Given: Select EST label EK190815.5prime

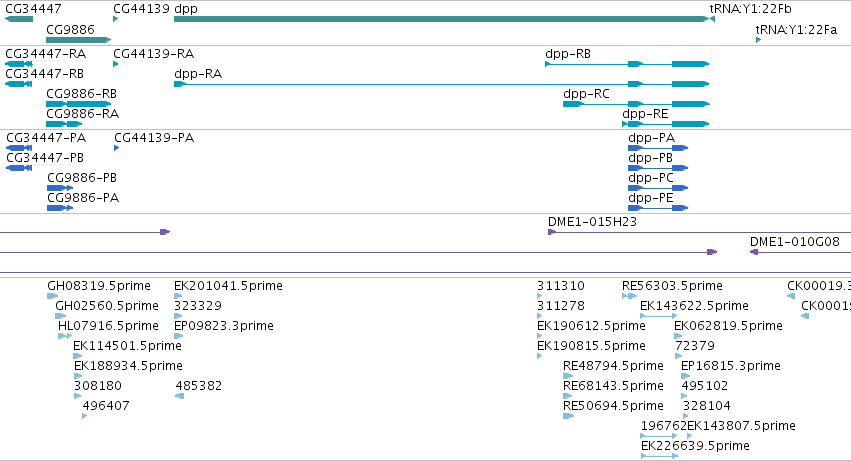Looking at the screenshot, I should tap(591, 346).
